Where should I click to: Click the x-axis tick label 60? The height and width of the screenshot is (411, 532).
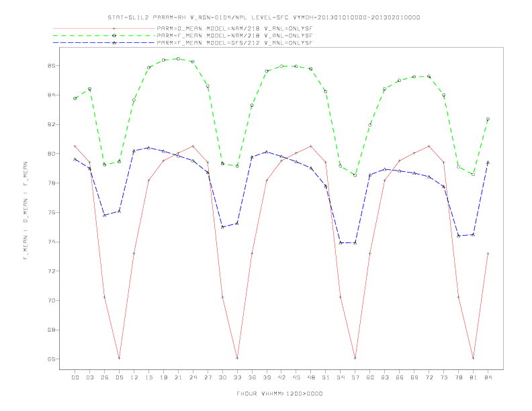pyautogui.click(x=370, y=377)
